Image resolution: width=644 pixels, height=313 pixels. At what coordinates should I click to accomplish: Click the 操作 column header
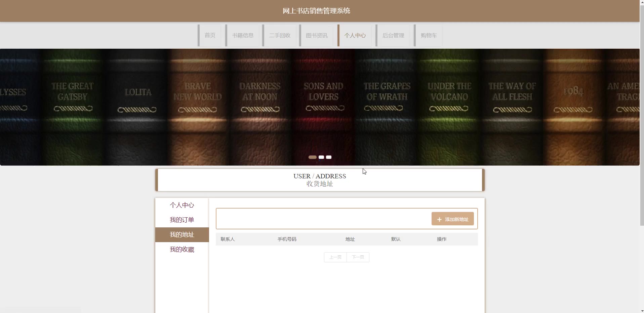coord(442,239)
